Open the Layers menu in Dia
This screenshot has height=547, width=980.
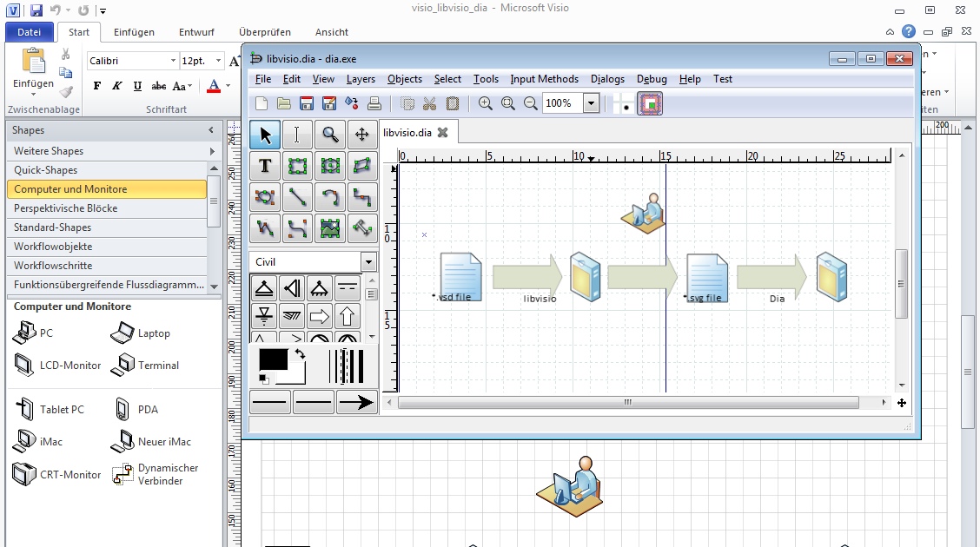point(361,79)
